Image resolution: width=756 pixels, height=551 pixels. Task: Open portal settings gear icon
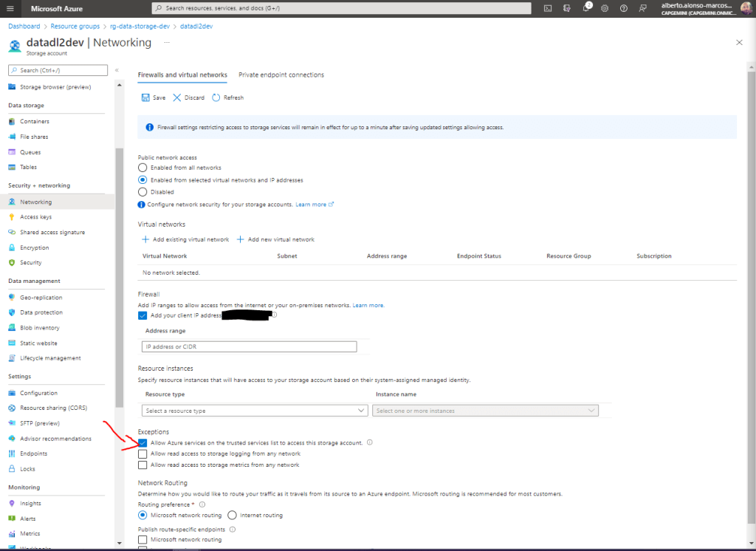[x=605, y=8]
